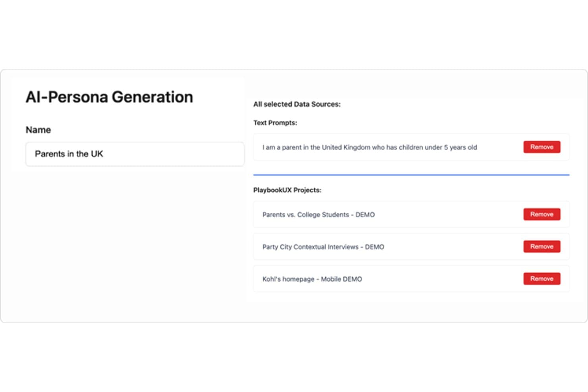This screenshot has width=588, height=392.
Task: Click the 'AI-Persona Generation' heading
Action: 109,97
